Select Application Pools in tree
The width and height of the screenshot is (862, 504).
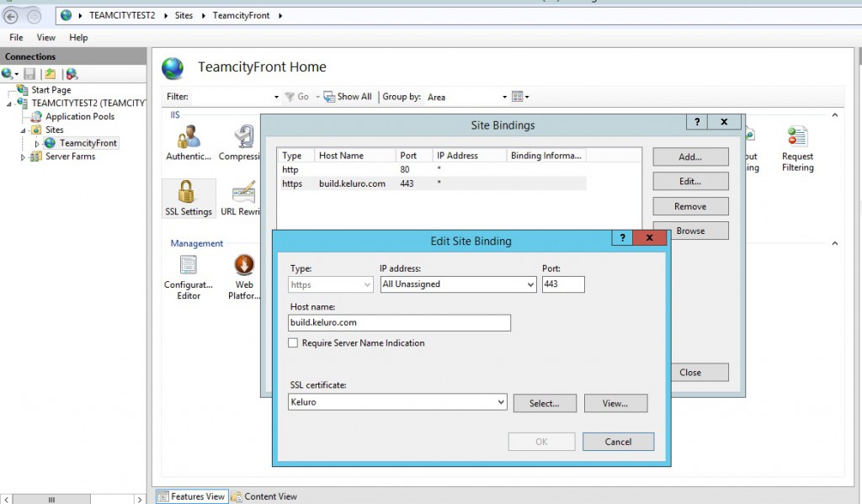80,116
